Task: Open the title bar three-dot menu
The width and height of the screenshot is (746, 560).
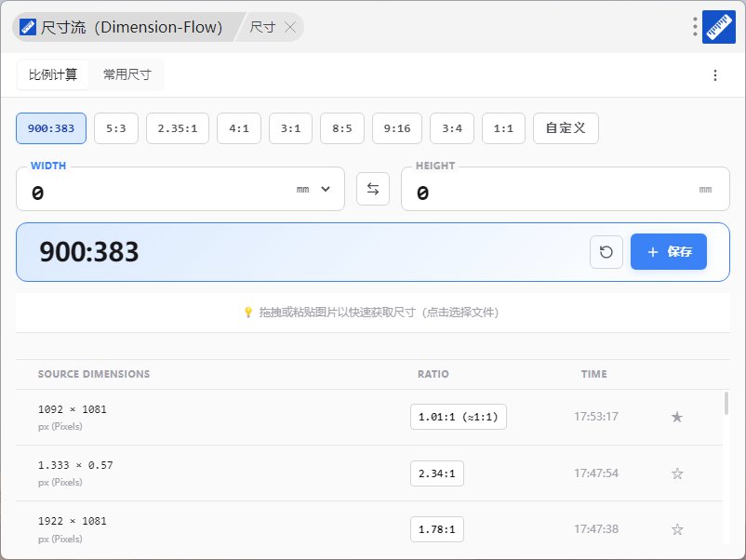Action: tap(695, 27)
